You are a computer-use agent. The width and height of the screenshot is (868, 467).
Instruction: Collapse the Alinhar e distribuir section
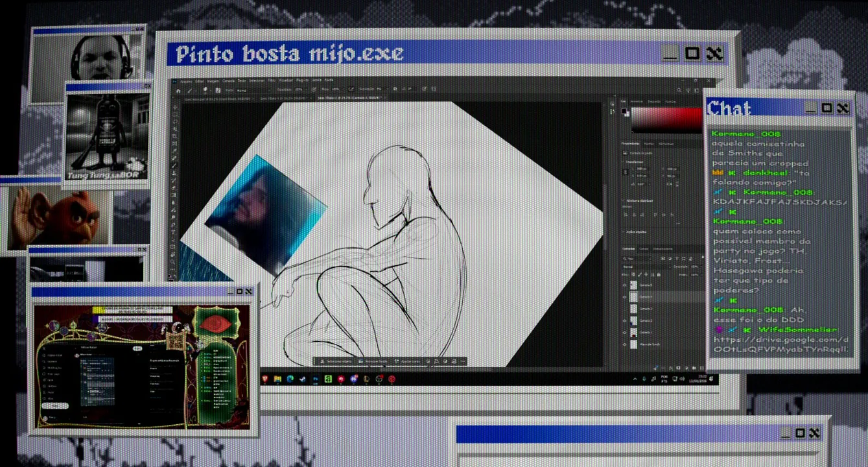coord(624,200)
